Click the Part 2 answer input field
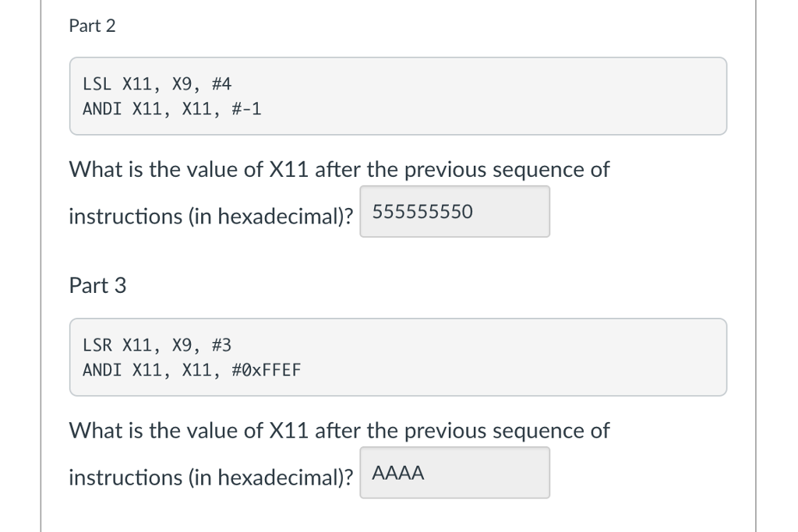Screen dimensions: 798x532 (x=454, y=211)
